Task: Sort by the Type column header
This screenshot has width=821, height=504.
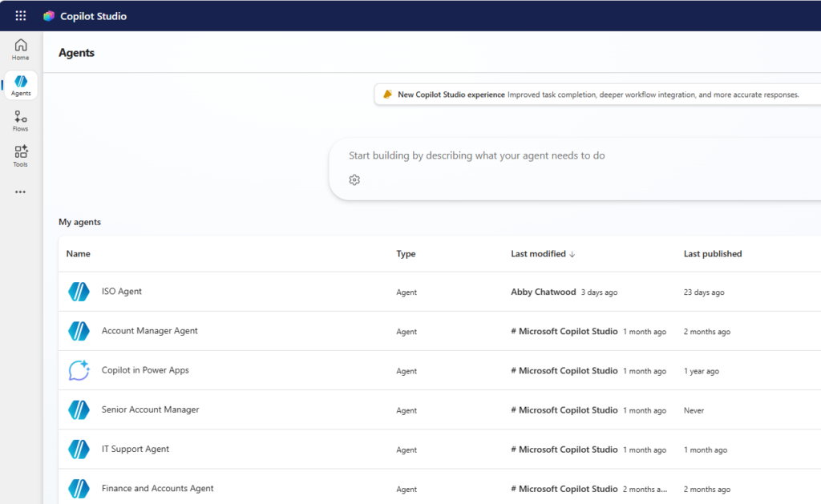Action: 406,254
